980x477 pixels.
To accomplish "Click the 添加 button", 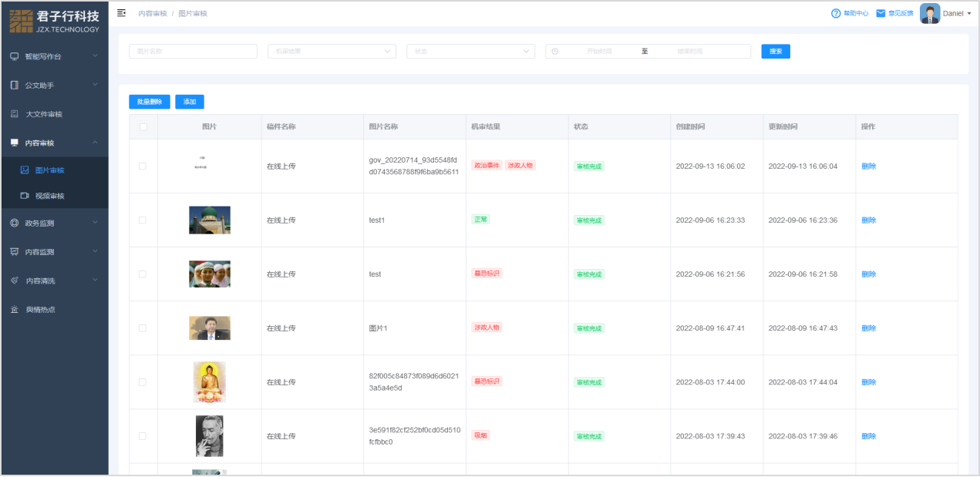I will pyautogui.click(x=190, y=102).
